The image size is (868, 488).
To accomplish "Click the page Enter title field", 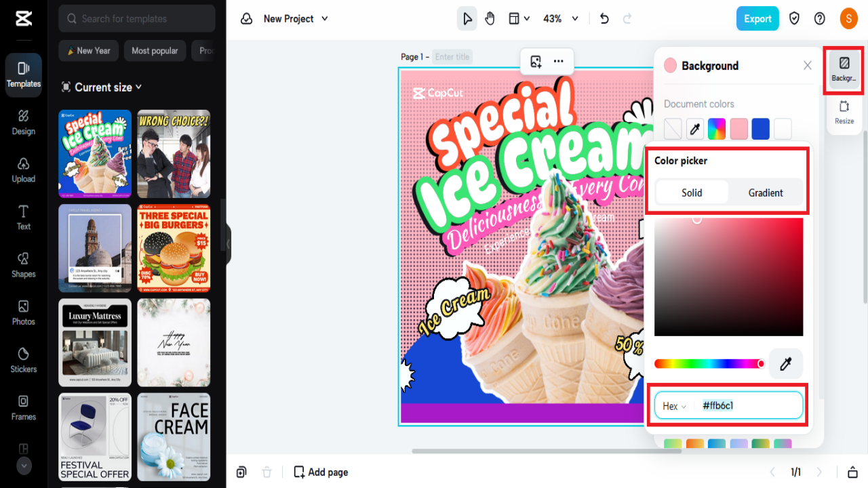I will (452, 57).
